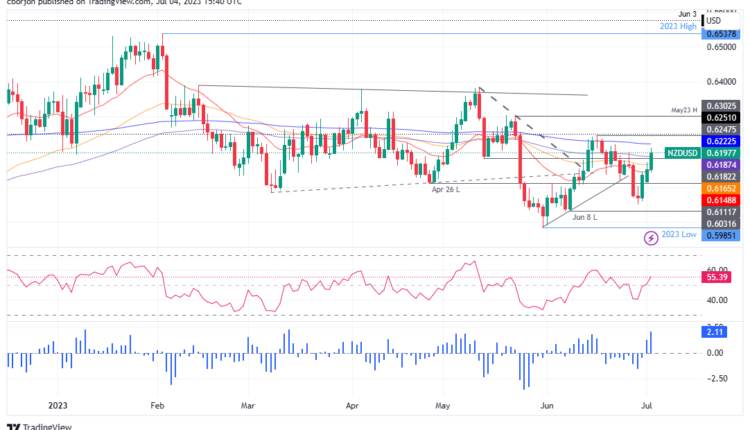Click the Jun label on time axis
750x430 pixels.
(x=547, y=406)
